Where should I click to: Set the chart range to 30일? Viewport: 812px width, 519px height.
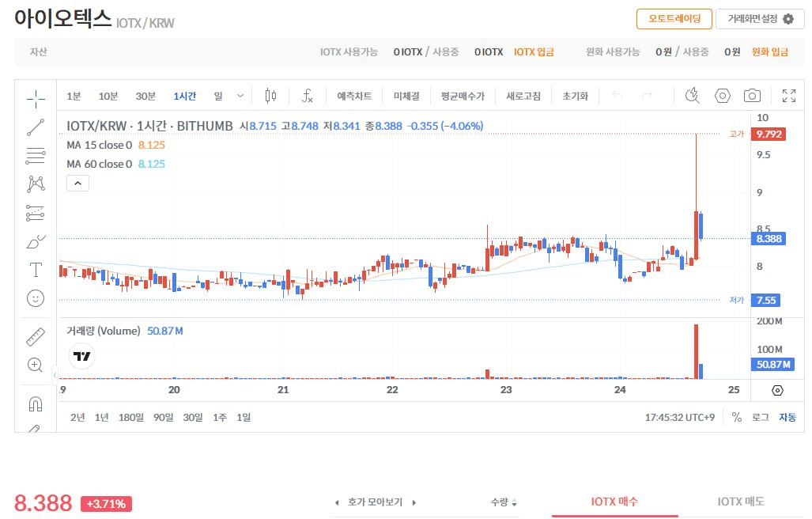pos(193,417)
